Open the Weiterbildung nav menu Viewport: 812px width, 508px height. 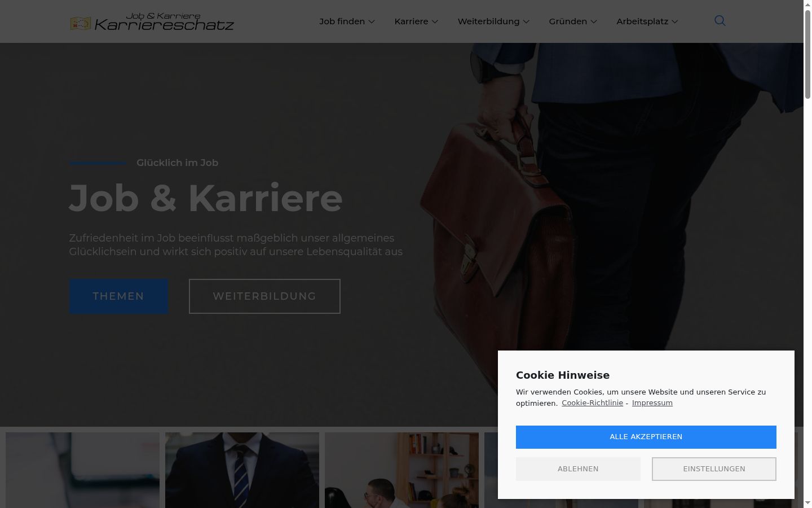click(488, 21)
